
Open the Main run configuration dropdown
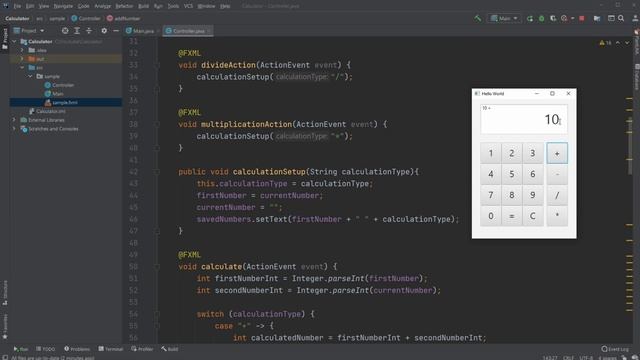(504, 18)
